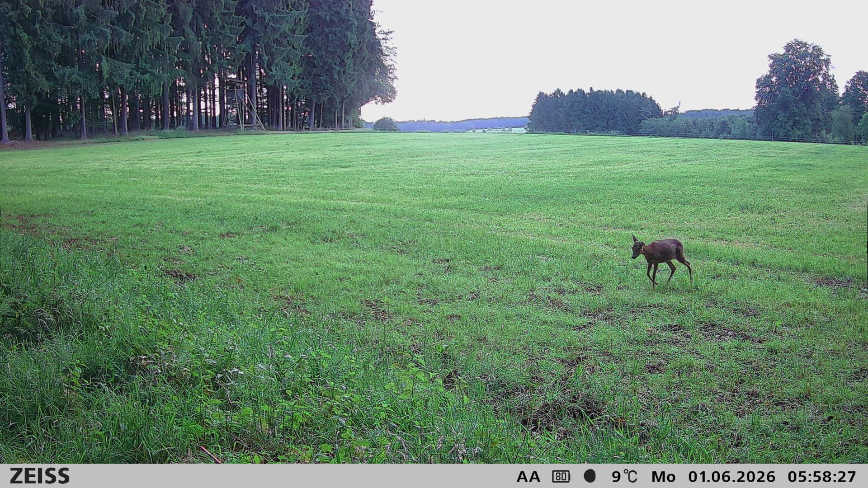
Task: Click the battery level 80 icon
Action: pyautogui.click(x=561, y=477)
